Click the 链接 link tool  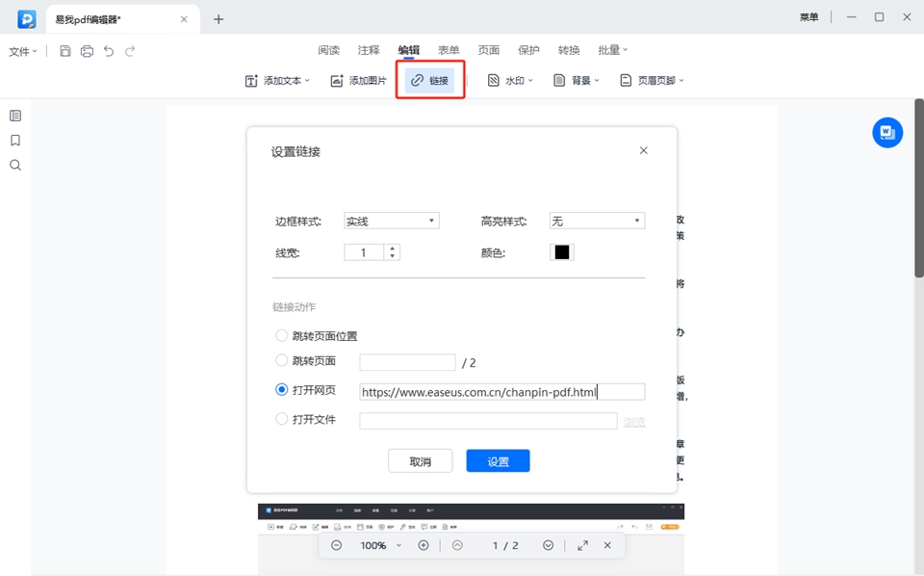coord(429,80)
